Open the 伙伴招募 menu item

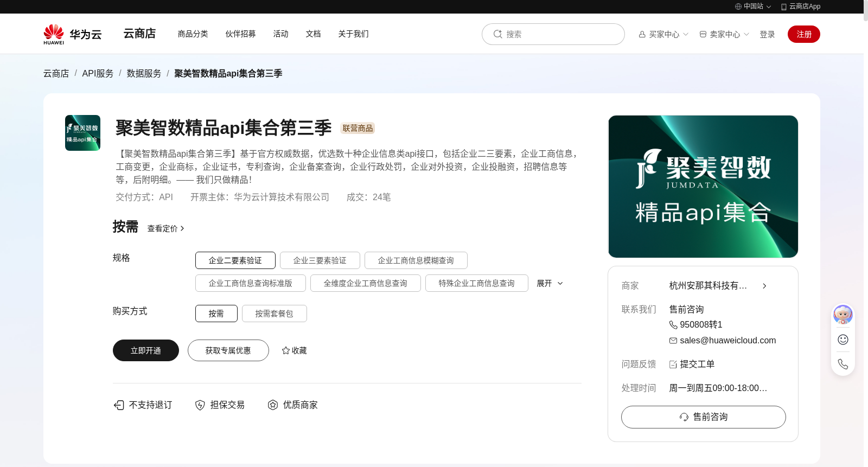tap(241, 34)
